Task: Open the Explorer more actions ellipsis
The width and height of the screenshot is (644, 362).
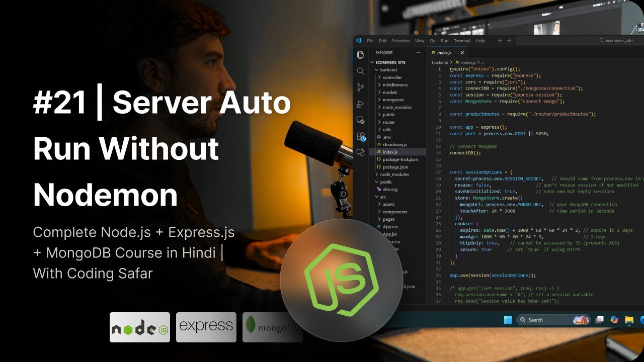Action: (418, 52)
